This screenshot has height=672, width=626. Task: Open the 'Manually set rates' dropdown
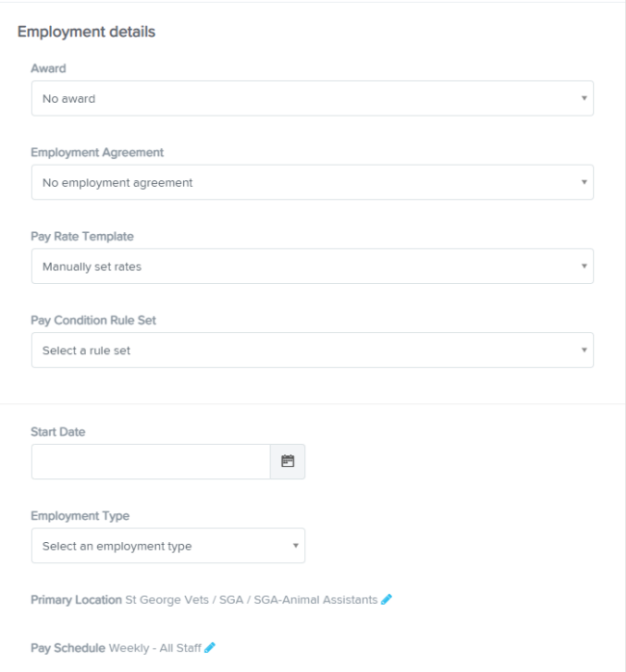[x=313, y=266]
